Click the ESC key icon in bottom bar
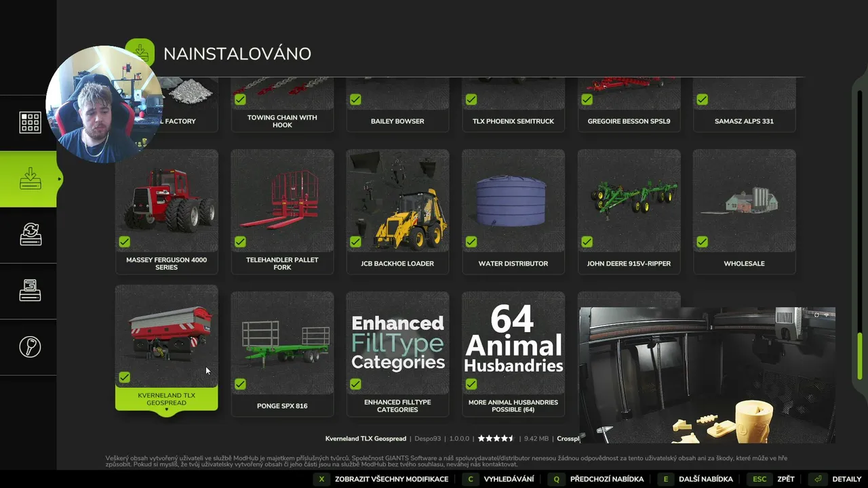This screenshot has height=488, width=868. pos(759,479)
